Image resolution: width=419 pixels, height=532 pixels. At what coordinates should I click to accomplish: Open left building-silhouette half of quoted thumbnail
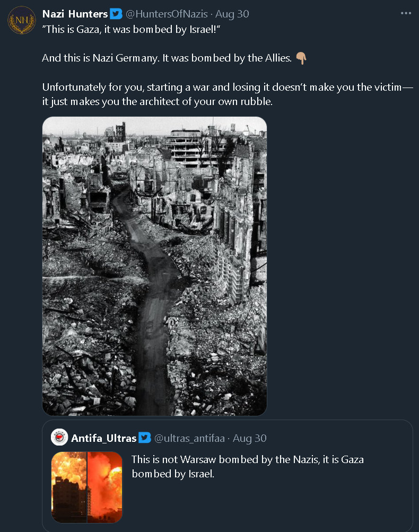69,487
